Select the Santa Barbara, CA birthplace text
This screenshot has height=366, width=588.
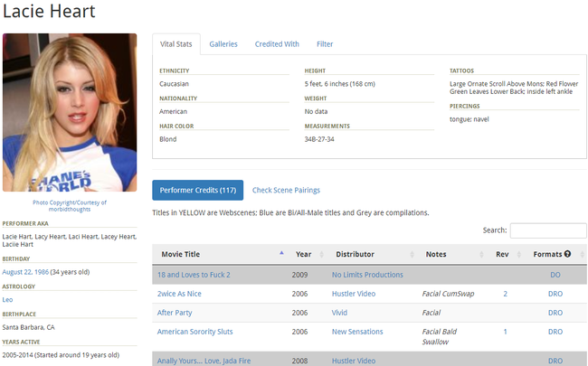(29, 327)
